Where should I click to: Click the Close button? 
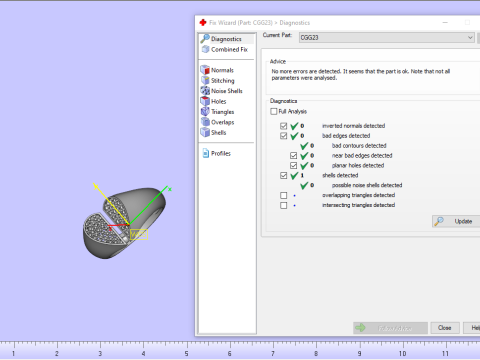[x=445, y=328]
